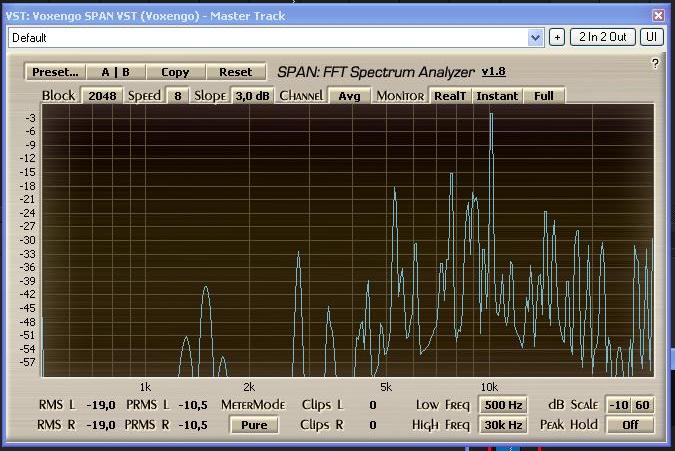The width and height of the screenshot is (675, 451).
Task: Click the Reset button
Action: coord(235,72)
